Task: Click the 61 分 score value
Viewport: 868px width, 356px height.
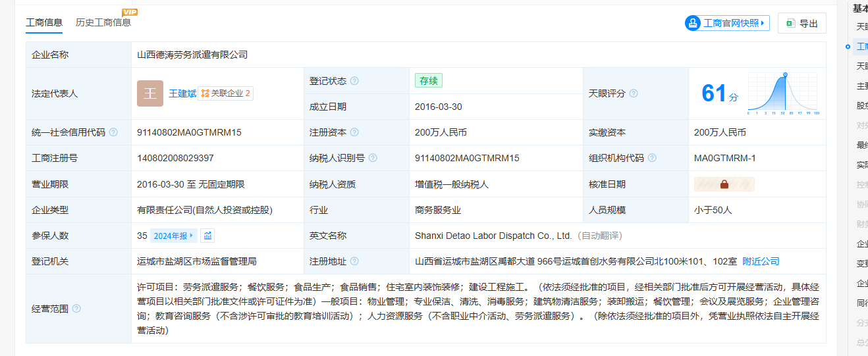Action: coord(720,93)
